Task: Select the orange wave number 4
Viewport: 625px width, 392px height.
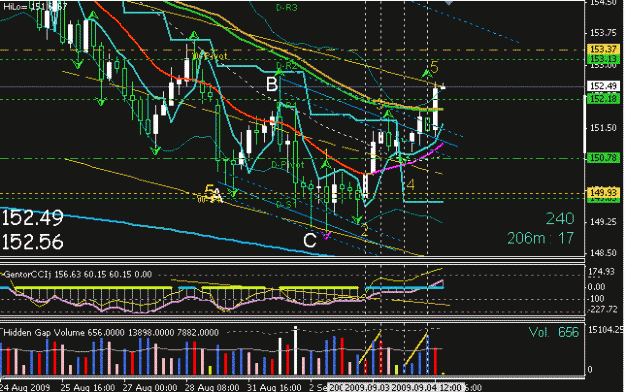Action: click(411, 185)
